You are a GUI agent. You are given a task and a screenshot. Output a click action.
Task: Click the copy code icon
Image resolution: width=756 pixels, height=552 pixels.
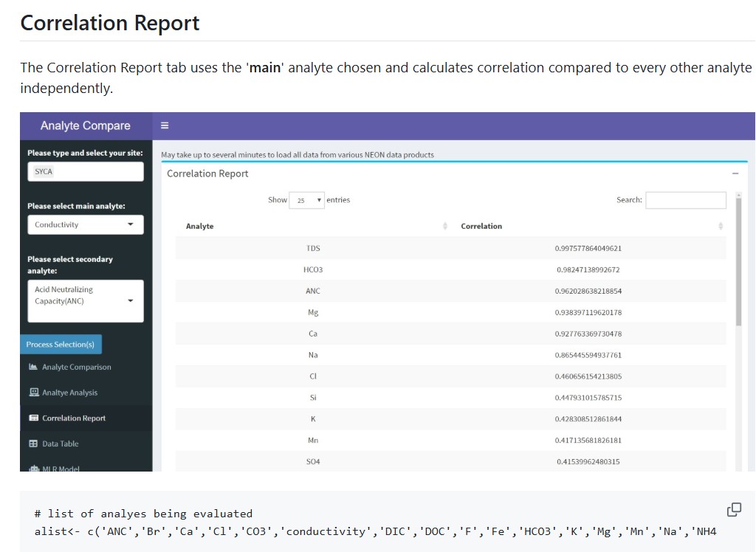[734, 509]
